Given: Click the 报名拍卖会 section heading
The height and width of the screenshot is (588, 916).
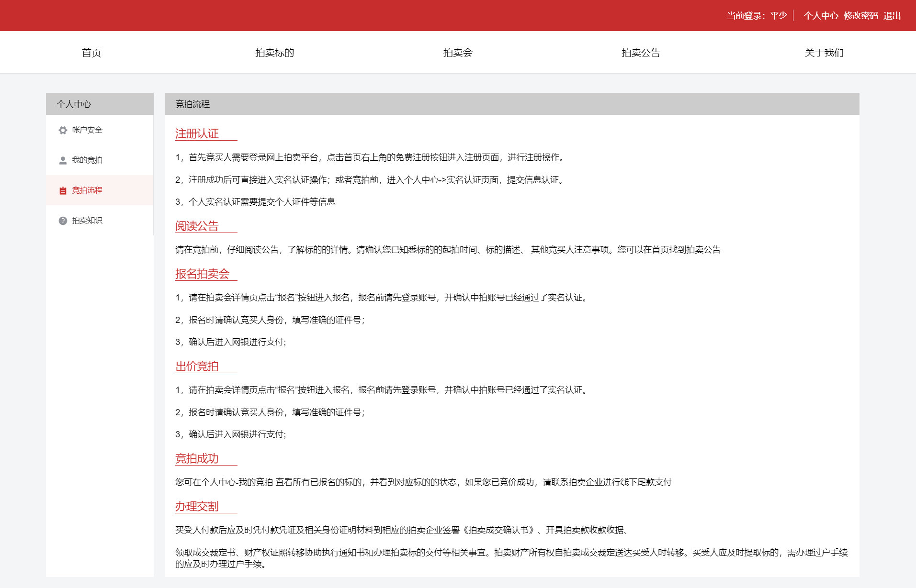Looking at the screenshot, I should click(x=202, y=274).
